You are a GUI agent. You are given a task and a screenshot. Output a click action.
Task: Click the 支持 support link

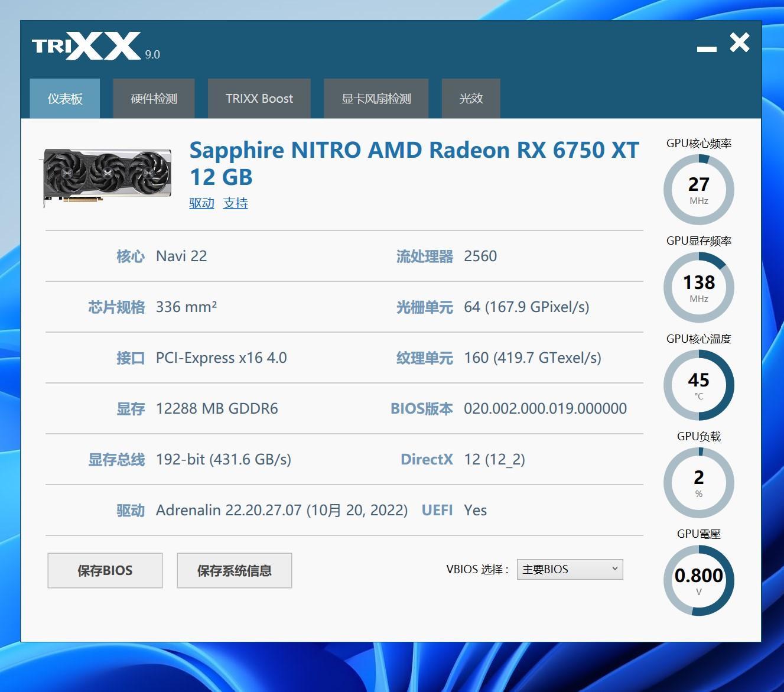[x=235, y=203]
